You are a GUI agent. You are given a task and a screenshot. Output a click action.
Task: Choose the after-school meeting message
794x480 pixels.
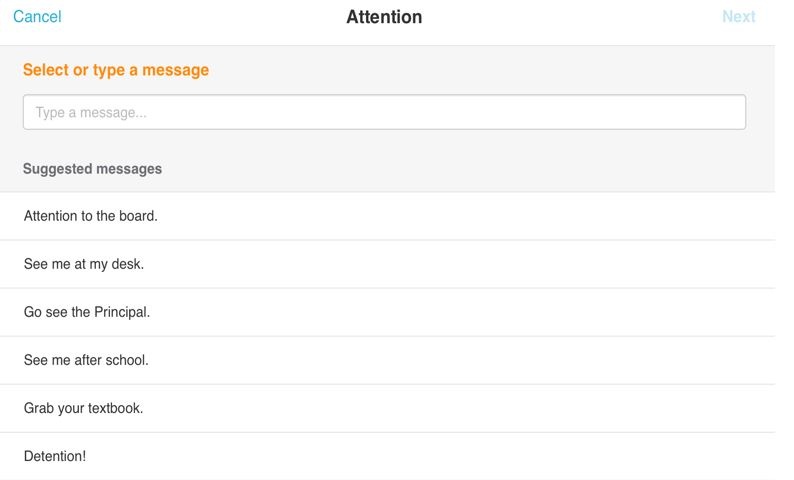[x=387, y=360]
